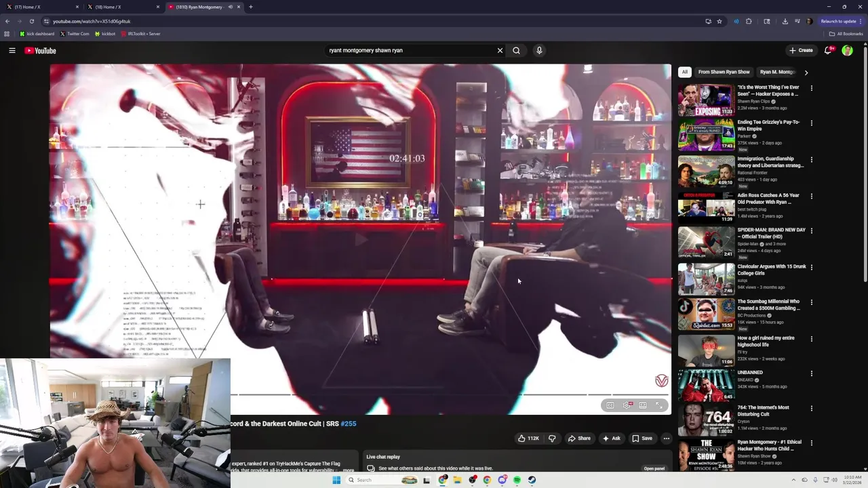
Task: Install app icon in address bar
Action: [x=708, y=21]
